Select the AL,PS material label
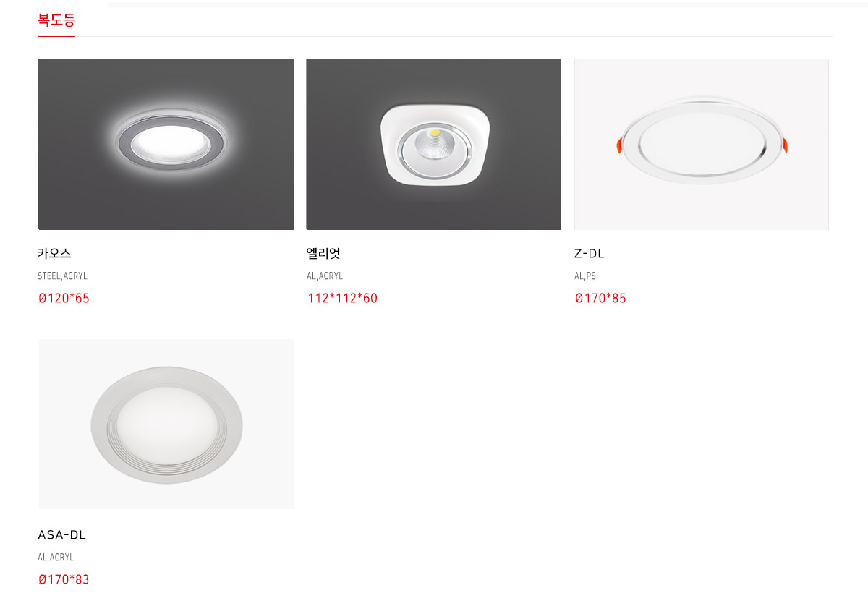Viewport: 868px width, 606px height. (585, 276)
